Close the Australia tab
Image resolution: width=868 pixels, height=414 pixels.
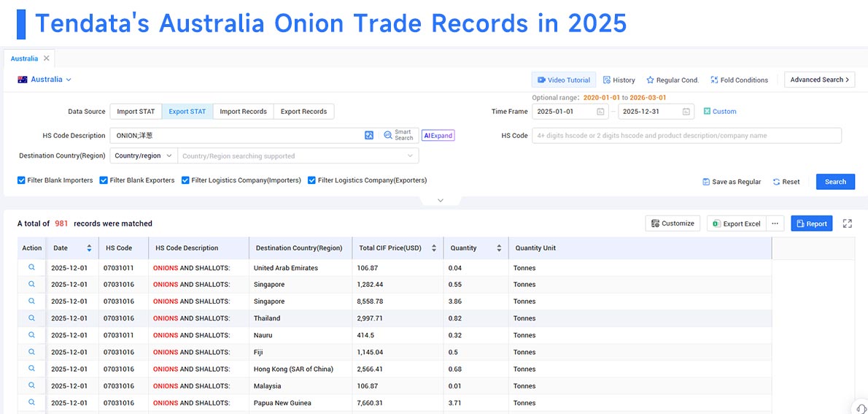47,58
